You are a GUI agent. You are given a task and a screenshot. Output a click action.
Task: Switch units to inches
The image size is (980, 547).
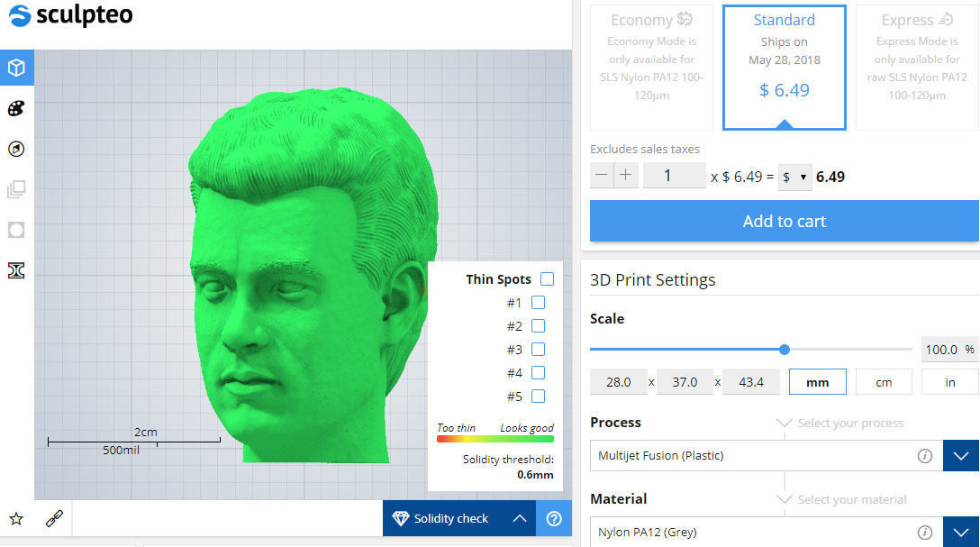[x=950, y=382]
